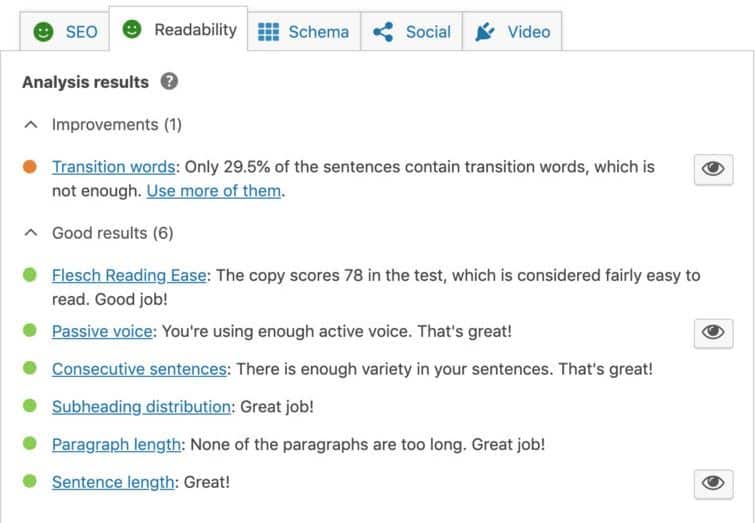Image resolution: width=755 pixels, height=523 pixels.
Task: Click the orange Transition words status bullet
Action: (x=30, y=167)
